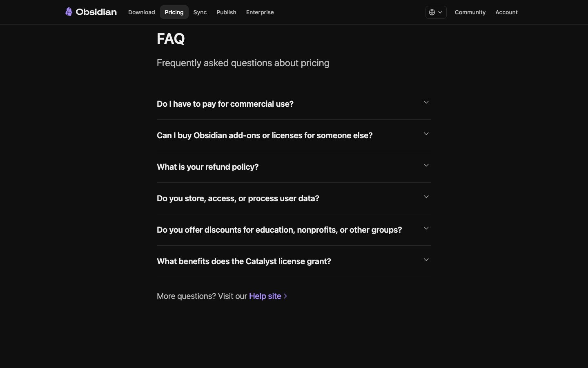Click the Obsidian crystal logo icon

[x=69, y=12]
